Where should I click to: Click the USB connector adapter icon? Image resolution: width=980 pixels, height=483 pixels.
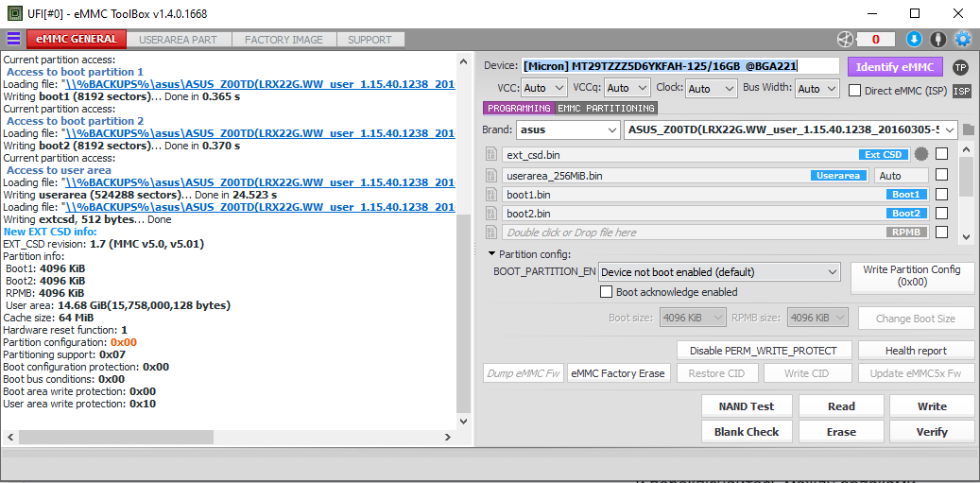(x=937, y=40)
